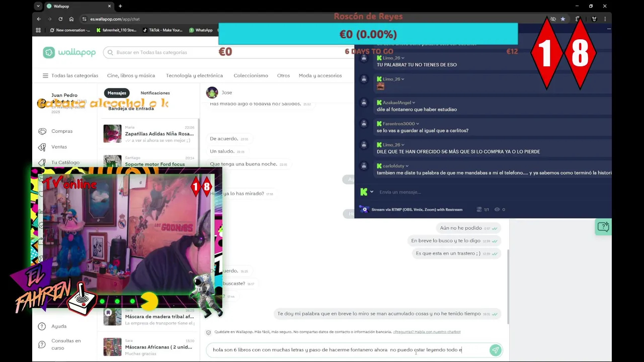Click the Juan Pedro profile name
Screen dimensions: 644x362
tap(64, 95)
